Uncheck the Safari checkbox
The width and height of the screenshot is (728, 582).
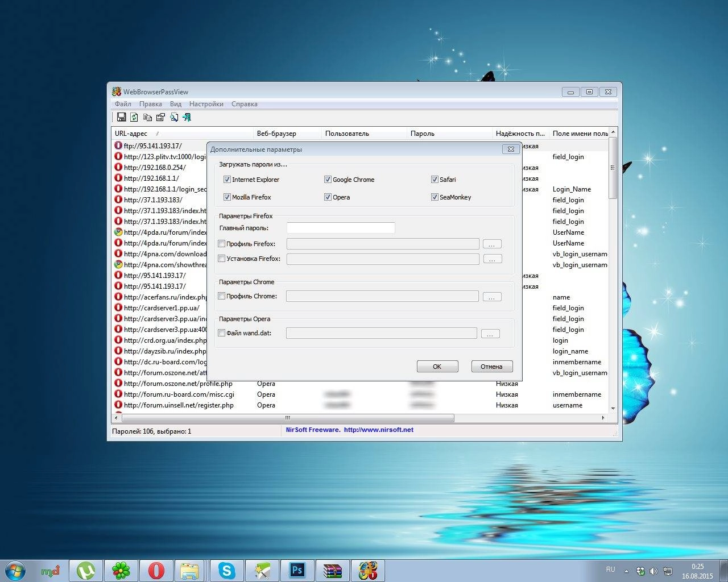(435, 179)
